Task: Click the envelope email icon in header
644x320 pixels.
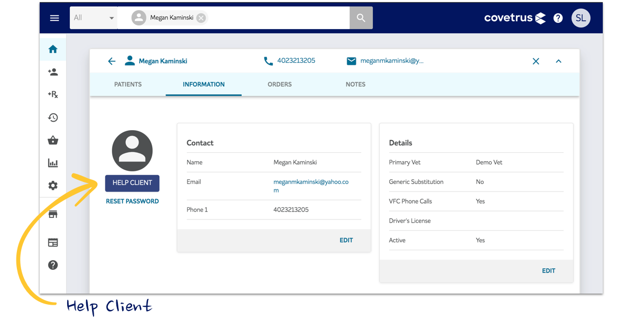Action: point(351,61)
